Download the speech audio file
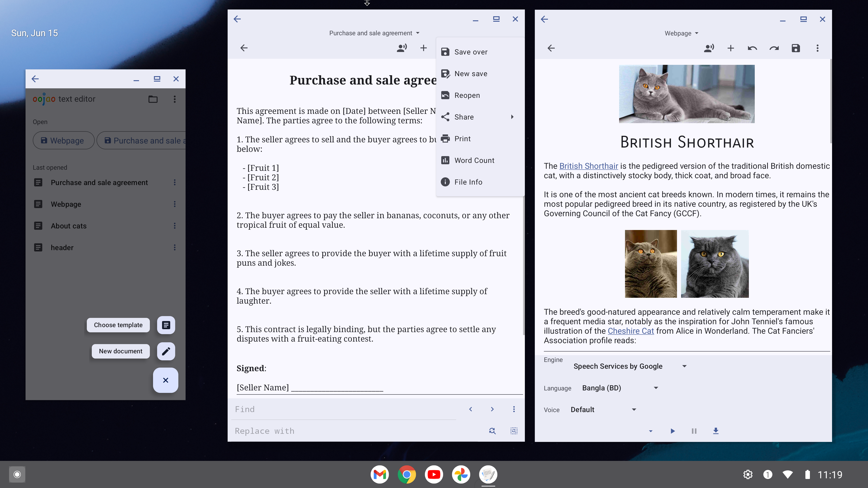The width and height of the screenshot is (868, 488). tap(716, 431)
